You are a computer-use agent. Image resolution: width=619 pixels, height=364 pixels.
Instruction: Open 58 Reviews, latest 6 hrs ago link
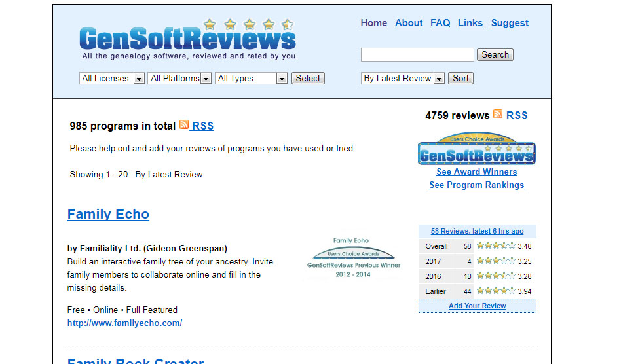point(478,232)
